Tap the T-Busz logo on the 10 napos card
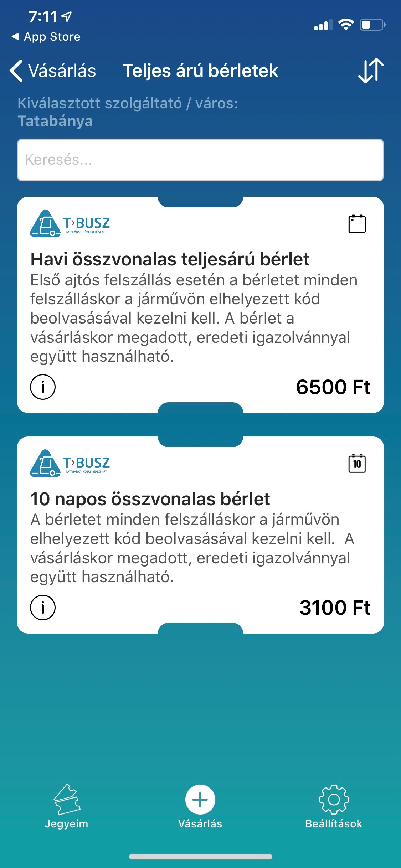Viewport: 401px width, 868px height. [70, 464]
